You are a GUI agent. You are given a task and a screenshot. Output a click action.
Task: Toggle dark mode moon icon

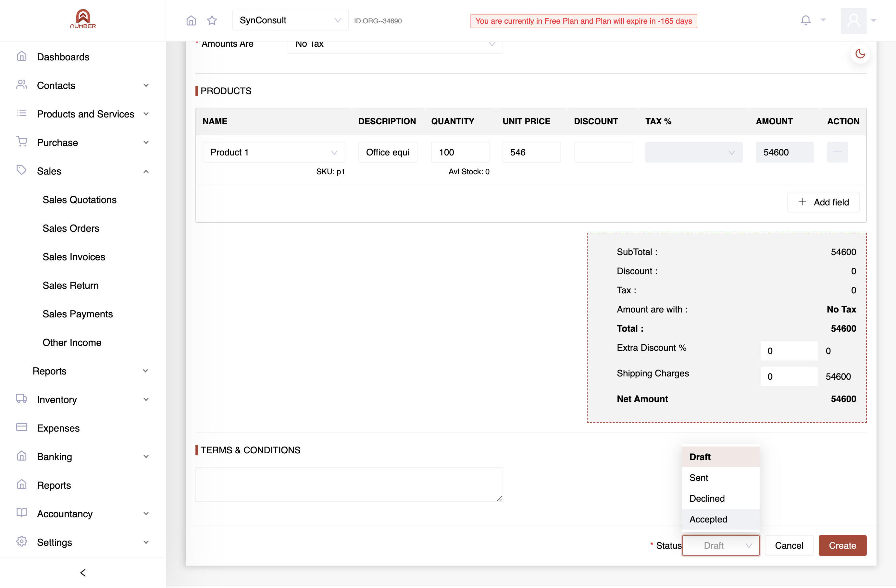860,54
